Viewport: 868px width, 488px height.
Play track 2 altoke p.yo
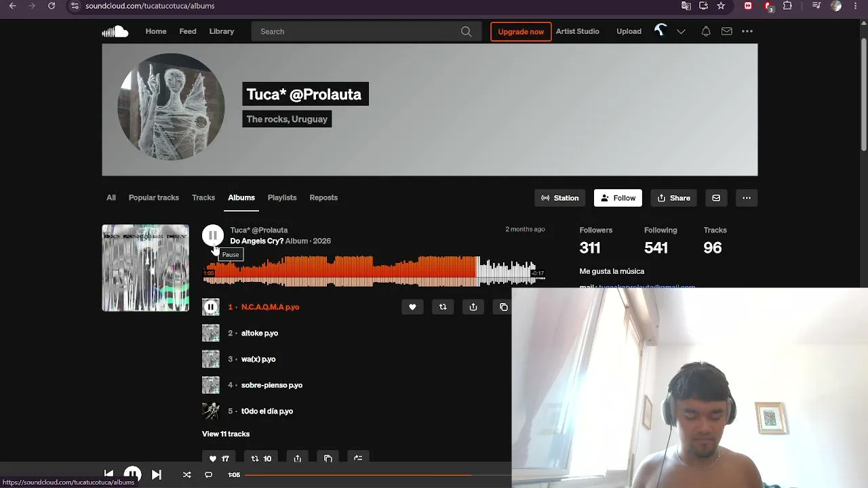click(x=260, y=333)
